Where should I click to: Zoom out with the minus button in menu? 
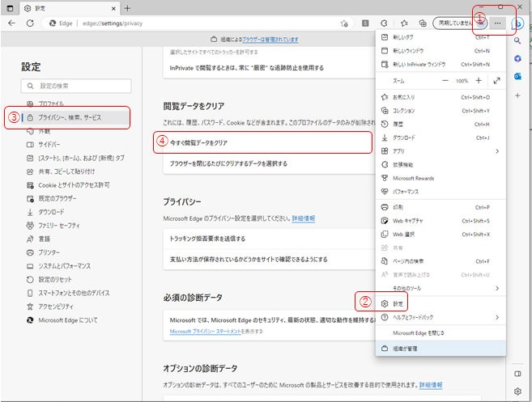[445, 81]
